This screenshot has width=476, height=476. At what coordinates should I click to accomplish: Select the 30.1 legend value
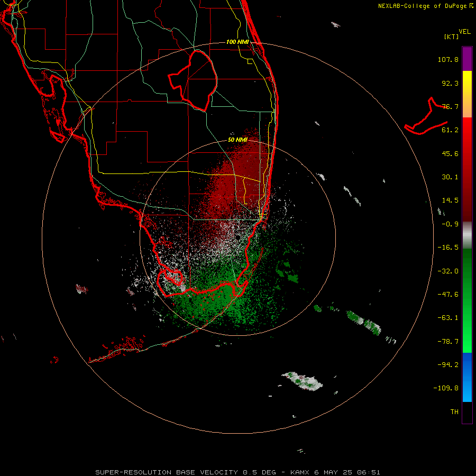[x=450, y=177]
